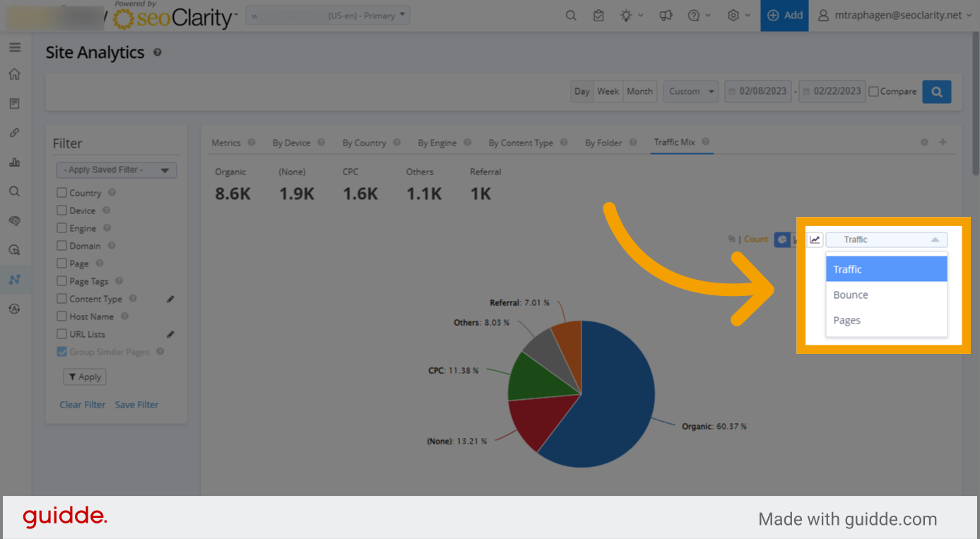Open the Apply Saved Filter dropdown
The height and width of the screenshot is (539, 980).
click(x=116, y=170)
